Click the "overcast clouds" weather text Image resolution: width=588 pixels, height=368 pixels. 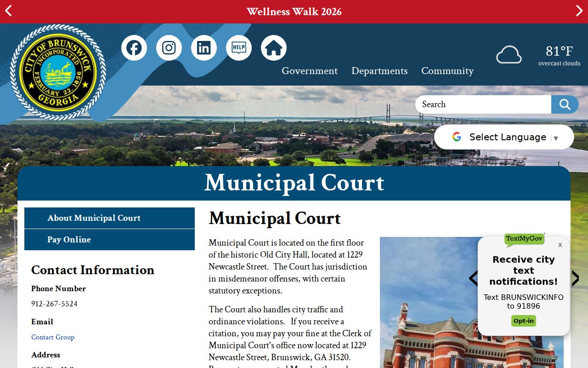(x=559, y=63)
